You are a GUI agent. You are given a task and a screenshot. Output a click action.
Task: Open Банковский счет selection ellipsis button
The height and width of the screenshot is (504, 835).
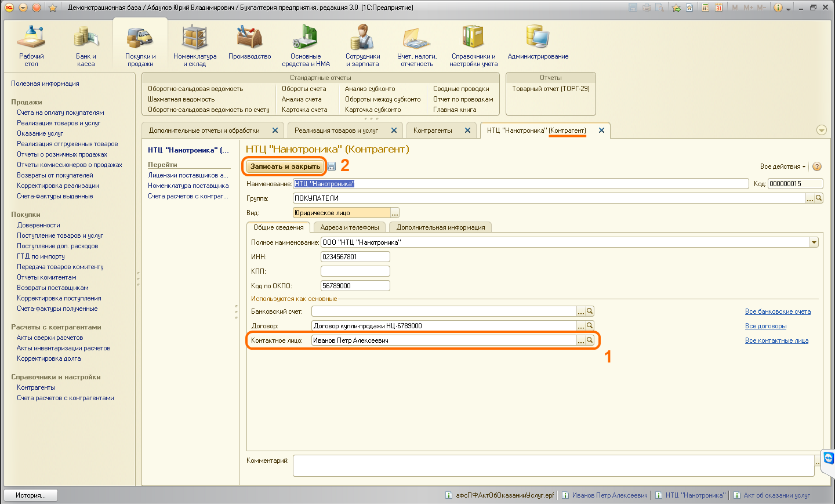(x=581, y=311)
